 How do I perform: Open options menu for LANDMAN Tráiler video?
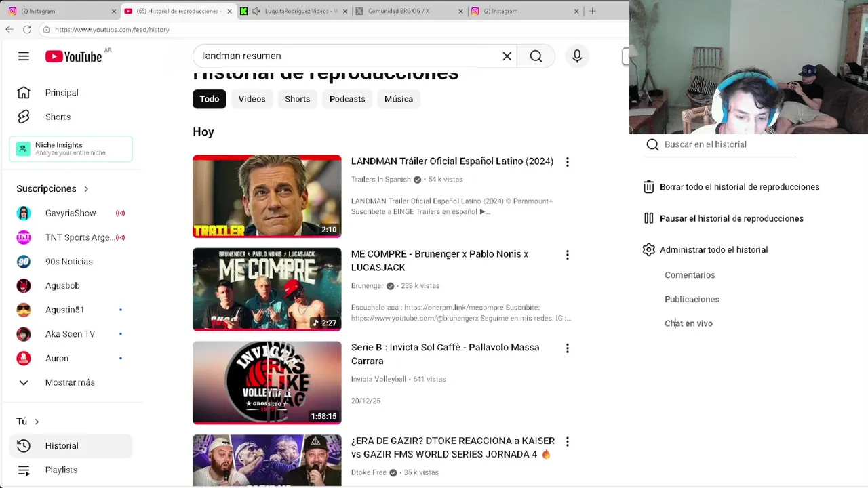click(x=568, y=162)
